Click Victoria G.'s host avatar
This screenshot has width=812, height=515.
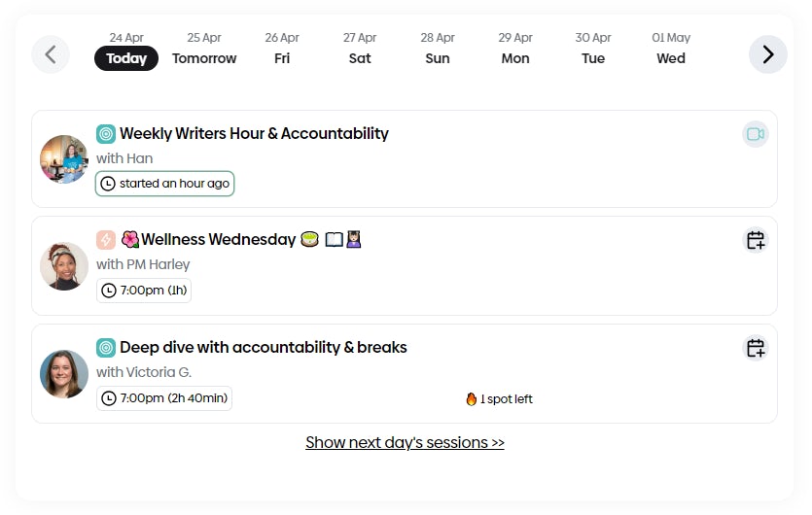click(64, 374)
